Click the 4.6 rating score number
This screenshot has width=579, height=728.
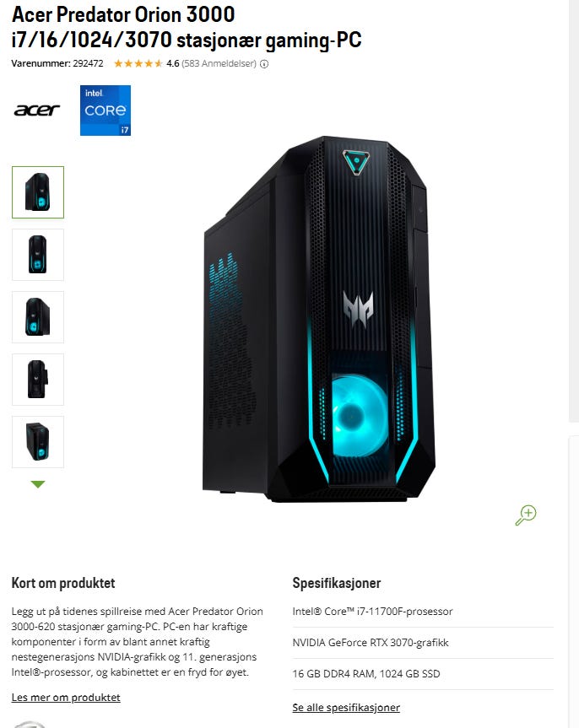(x=172, y=63)
